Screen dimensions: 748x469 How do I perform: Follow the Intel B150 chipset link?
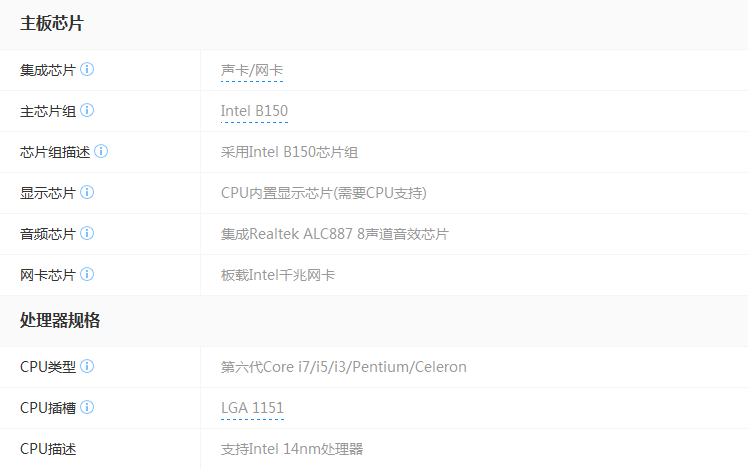254,111
